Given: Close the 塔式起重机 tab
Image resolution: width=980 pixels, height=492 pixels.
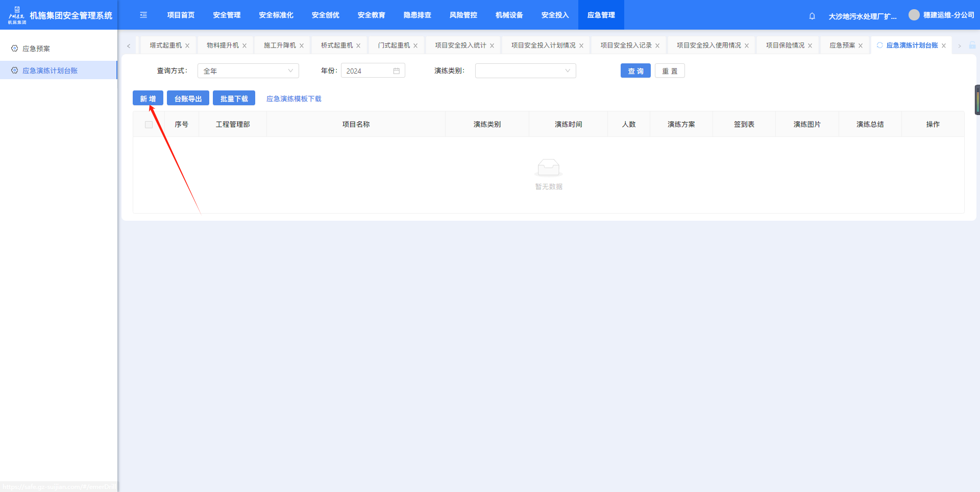Looking at the screenshot, I should tap(187, 46).
